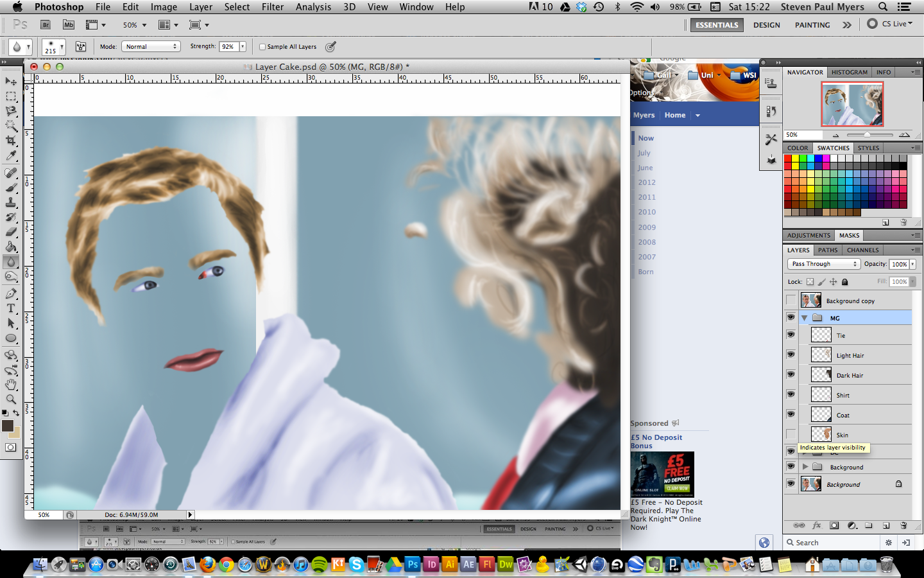Select the Zoom tool
The width and height of the screenshot is (924, 578).
coord(11,399)
